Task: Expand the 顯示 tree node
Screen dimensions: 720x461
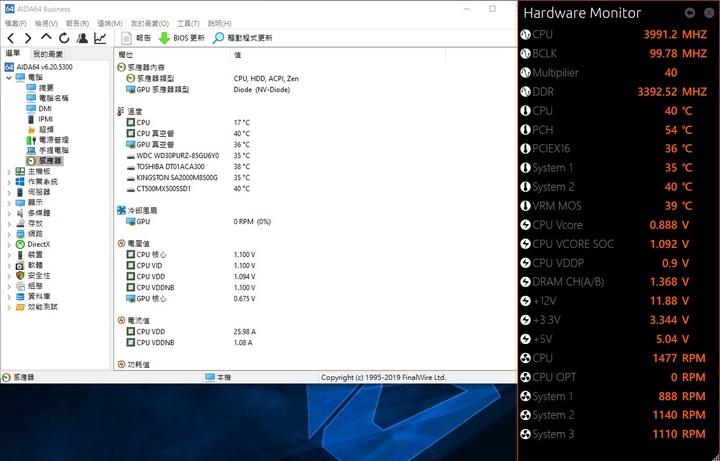Action: tap(9, 202)
